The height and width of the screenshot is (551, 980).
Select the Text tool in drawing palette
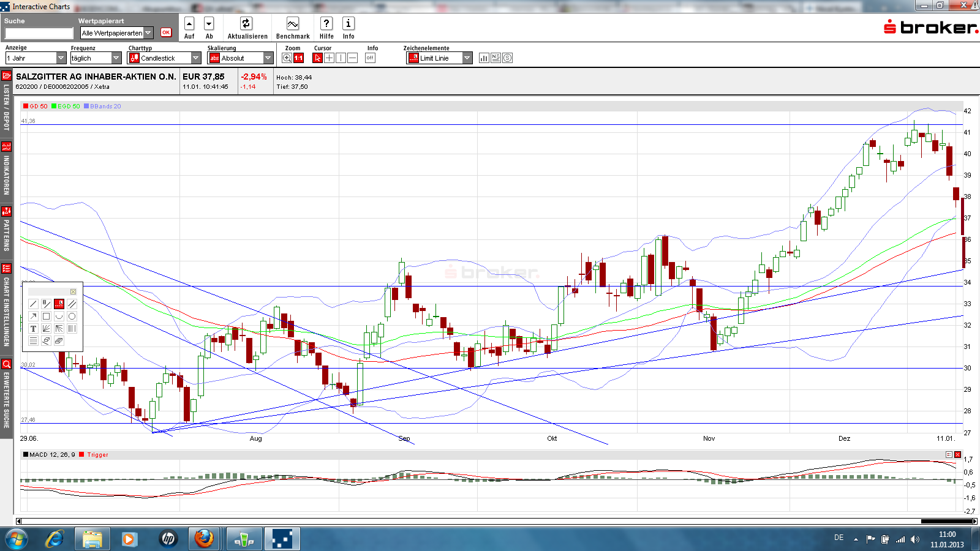click(34, 329)
